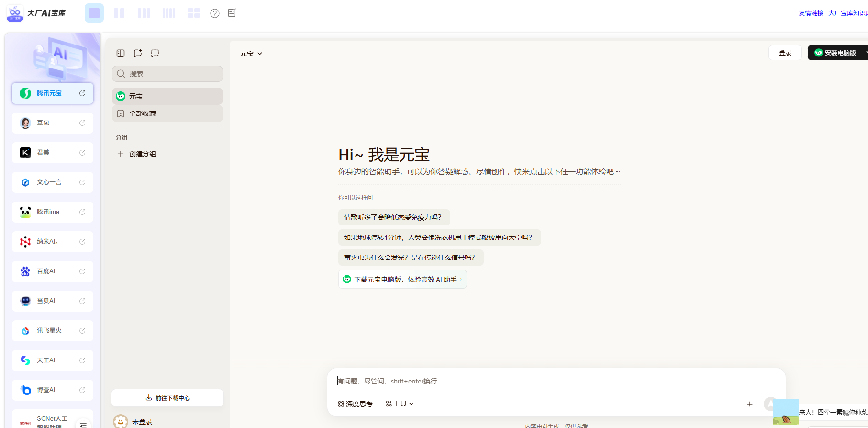Screen dimensions: 868x428
Task: Select 文心一言 in the AI list
Action: [53, 182]
